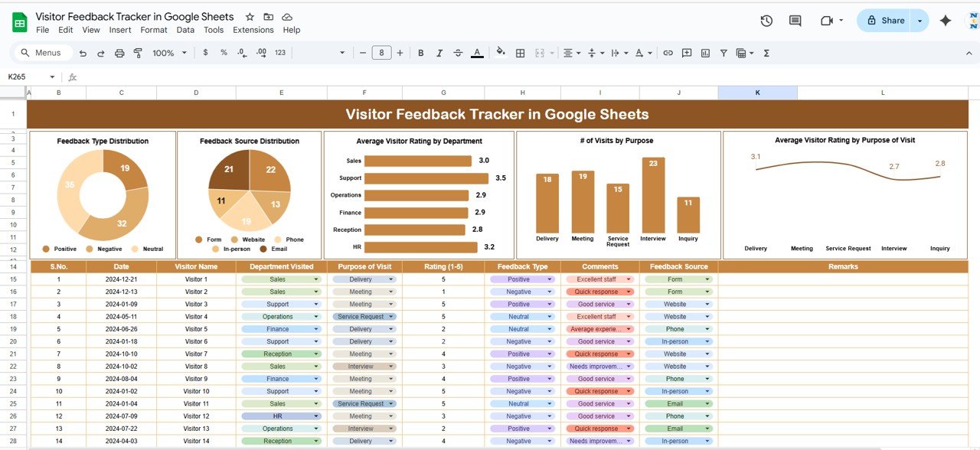Toggle strikethrough formatting
The height and width of the screenshot is (450, 980).
coord(458,53)
